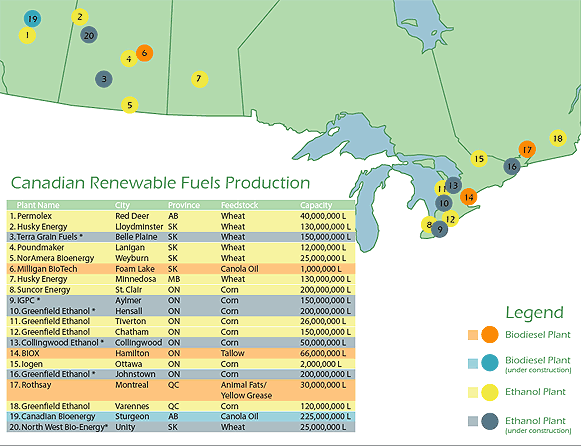The height and width of the screenshot is (446, 581).
Task: Click 6. Milligan BioTech plant name
Action: [43, 269]
